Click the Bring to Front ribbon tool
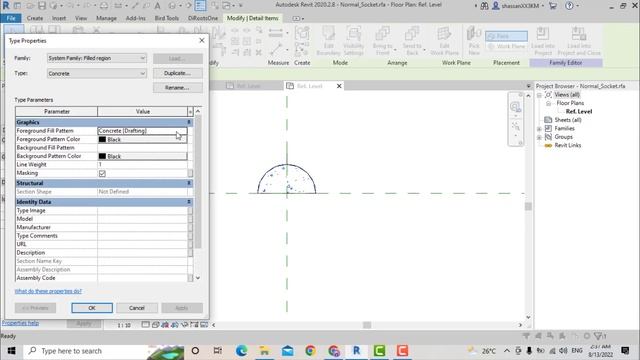640x360 pixels. click(x=382, y=41)
